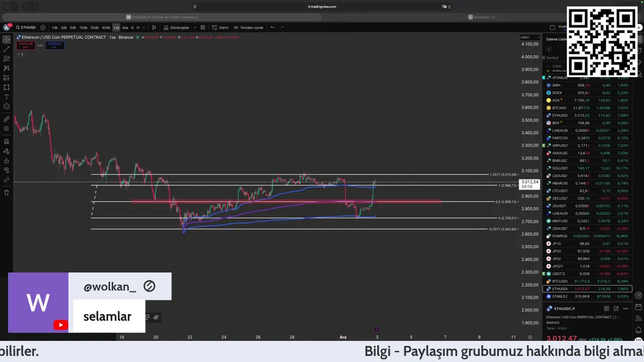Select SOXX in the watchlist
This screenshot has width=644, height=362.
(x=587, y=93)
